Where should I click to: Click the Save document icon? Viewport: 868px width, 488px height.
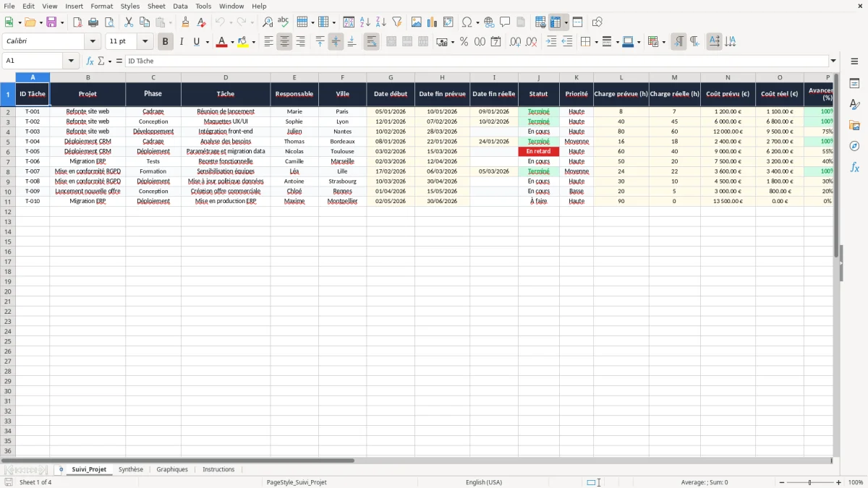coord(51,22)
